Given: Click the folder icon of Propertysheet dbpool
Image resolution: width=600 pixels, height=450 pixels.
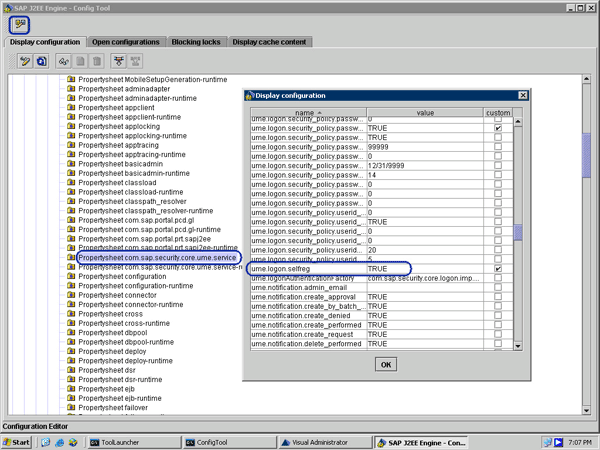Looking at the screenshot, I should [71, 333].
